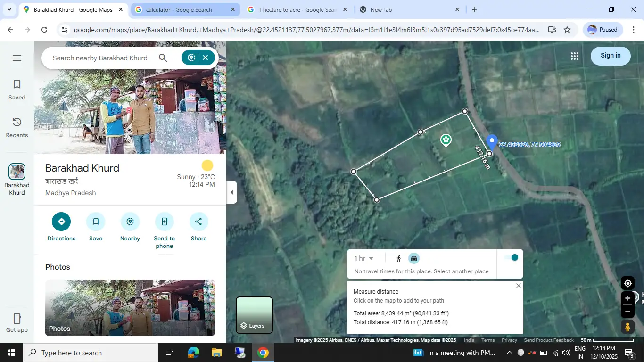Click Sunny 23°C weather info
This screenshot has height=362, width=644.
pyautogui.click(x=196, y=177)
